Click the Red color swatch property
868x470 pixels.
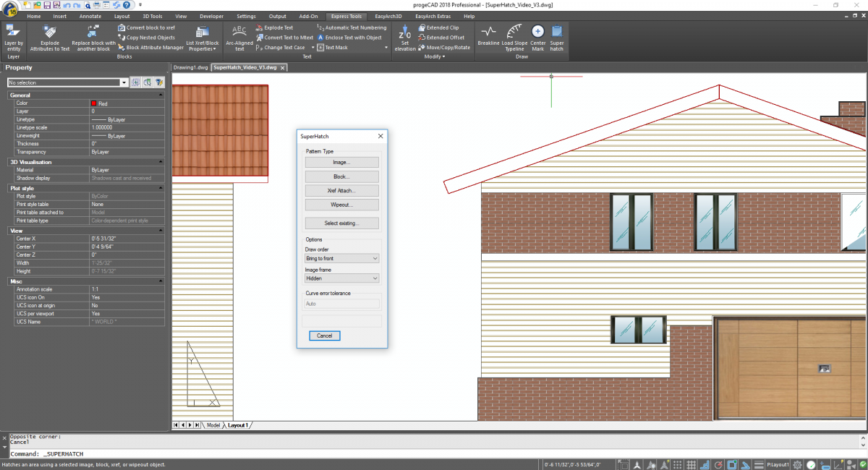click(x=94, y=103)
